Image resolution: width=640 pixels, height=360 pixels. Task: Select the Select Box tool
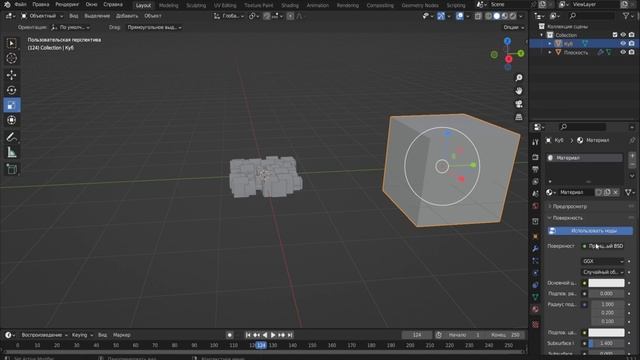coord(11,43)
